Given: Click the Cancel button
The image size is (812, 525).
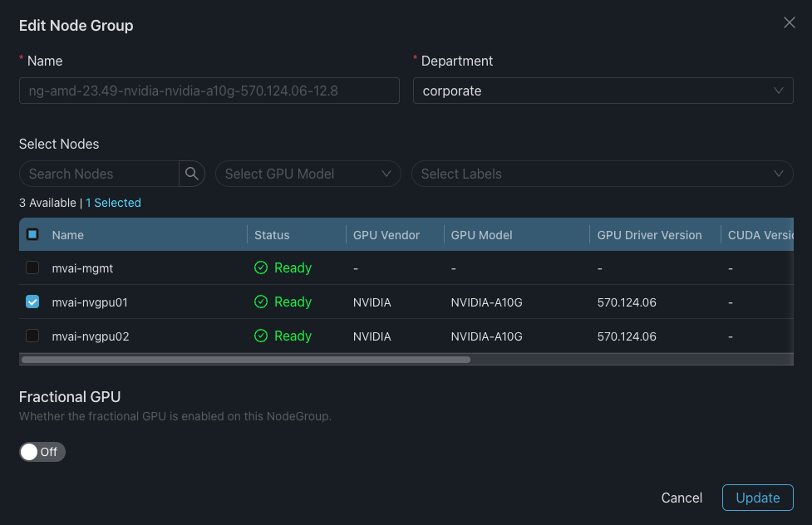Looking at the screenshot, I should pos(682,498).
